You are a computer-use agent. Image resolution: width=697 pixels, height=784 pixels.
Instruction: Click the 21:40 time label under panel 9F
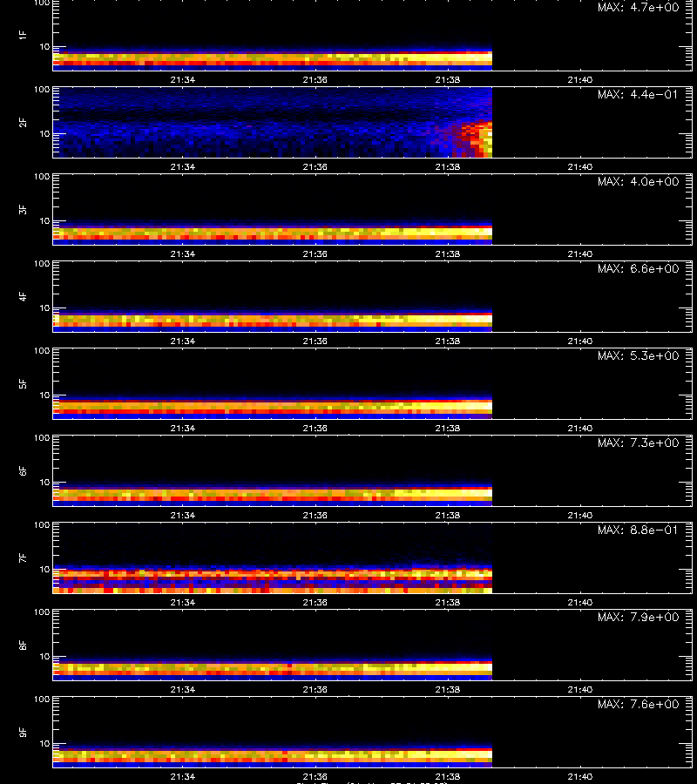[580, 776]
